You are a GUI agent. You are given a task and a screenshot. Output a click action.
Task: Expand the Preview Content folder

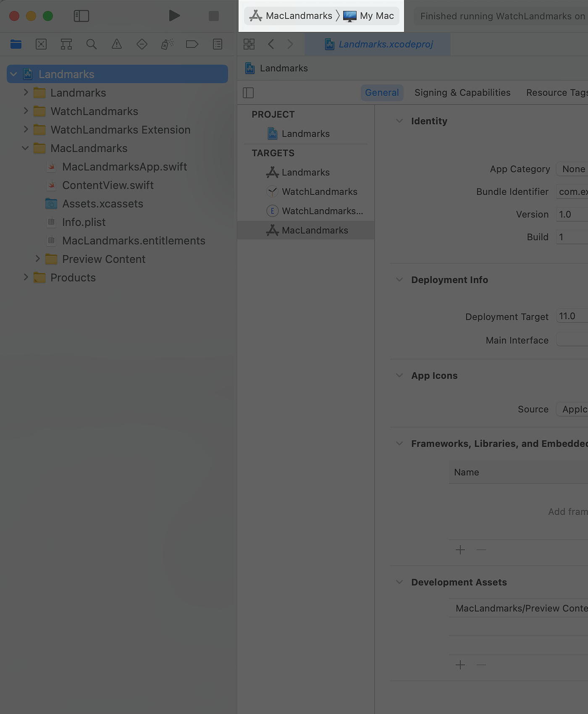tap(37, 259)
